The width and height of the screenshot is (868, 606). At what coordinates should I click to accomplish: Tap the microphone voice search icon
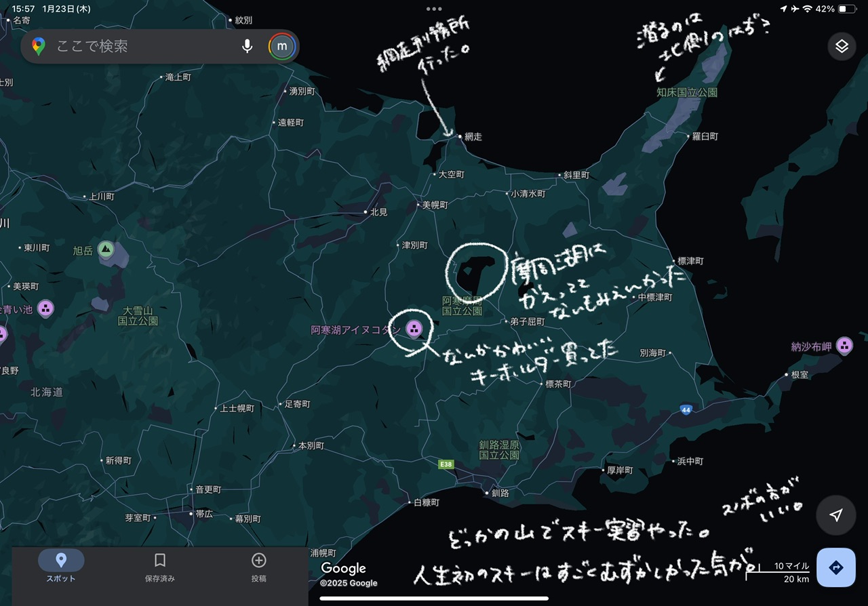[248, 46]
